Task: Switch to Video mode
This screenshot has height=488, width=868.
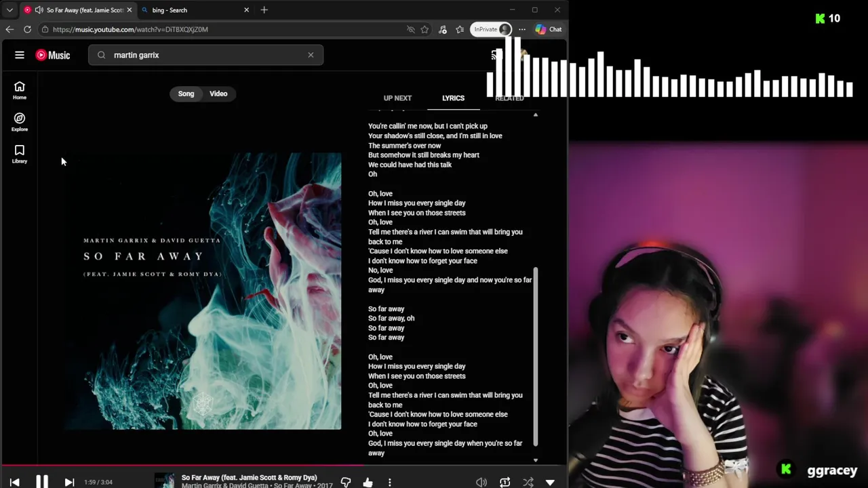Action: (x=218, y=94)
